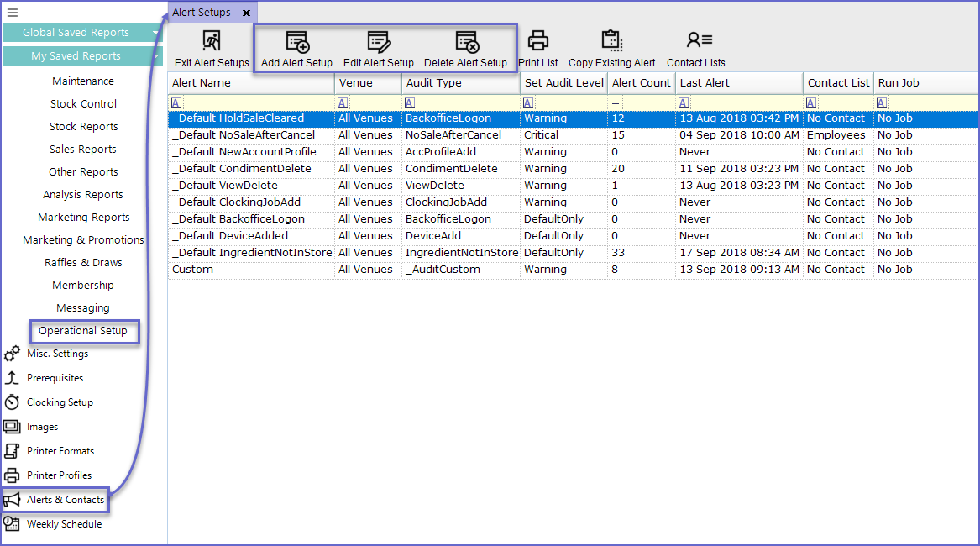Sort by the Alert Count column header

[x=641, y=83]
